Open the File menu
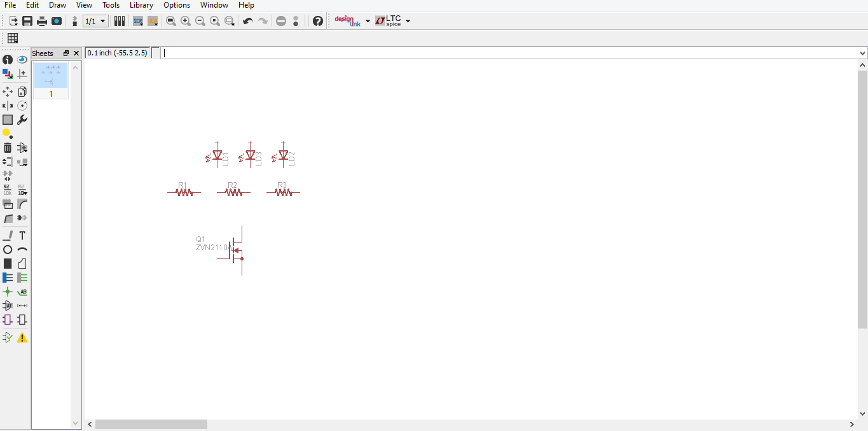 coord(10,5)
